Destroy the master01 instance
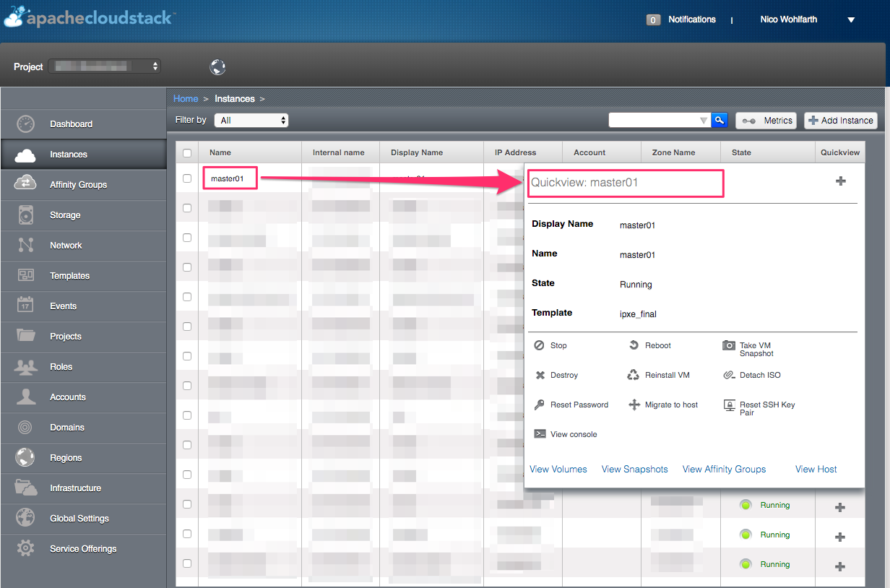 pos(556,375)
